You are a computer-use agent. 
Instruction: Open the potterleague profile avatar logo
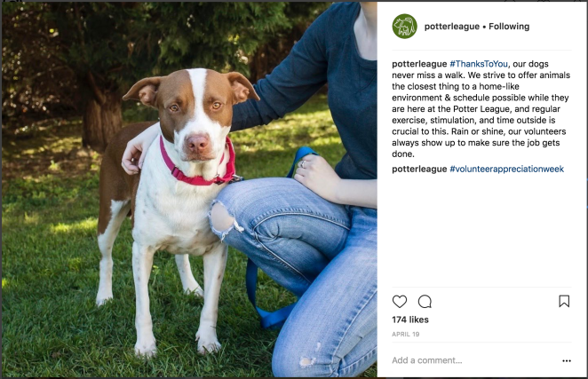coord(405,27)
